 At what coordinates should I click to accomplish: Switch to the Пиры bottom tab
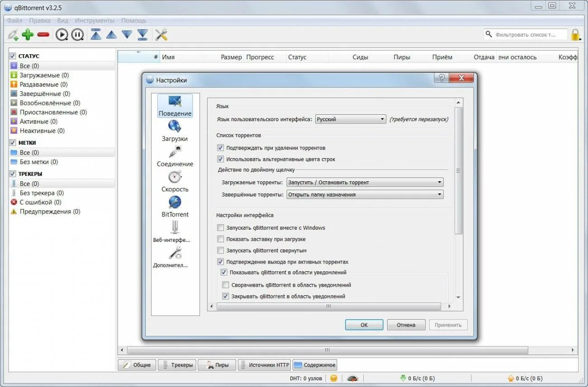pos(217,365)
